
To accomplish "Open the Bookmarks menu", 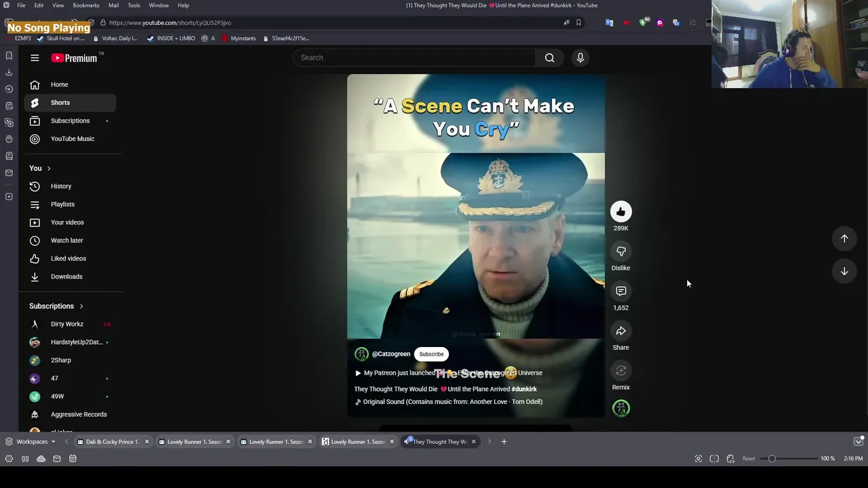I will (86, 5).
